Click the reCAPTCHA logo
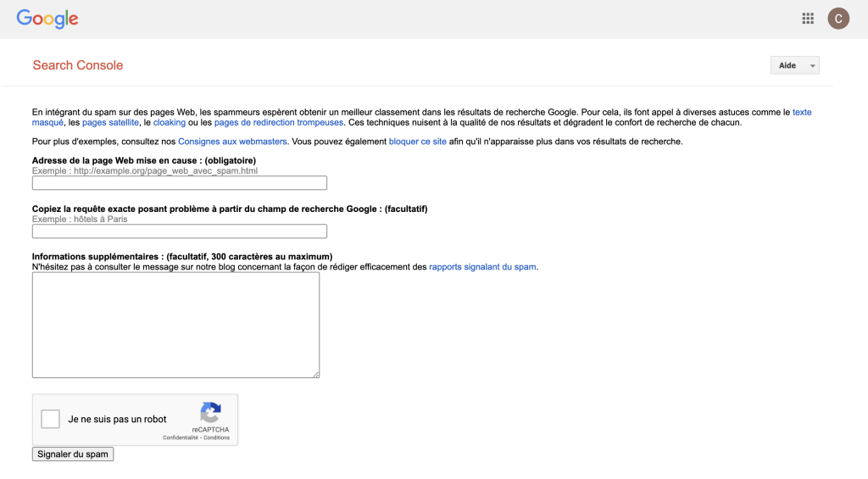The height and width of the screenshot is (479, 868). (210, 413)
